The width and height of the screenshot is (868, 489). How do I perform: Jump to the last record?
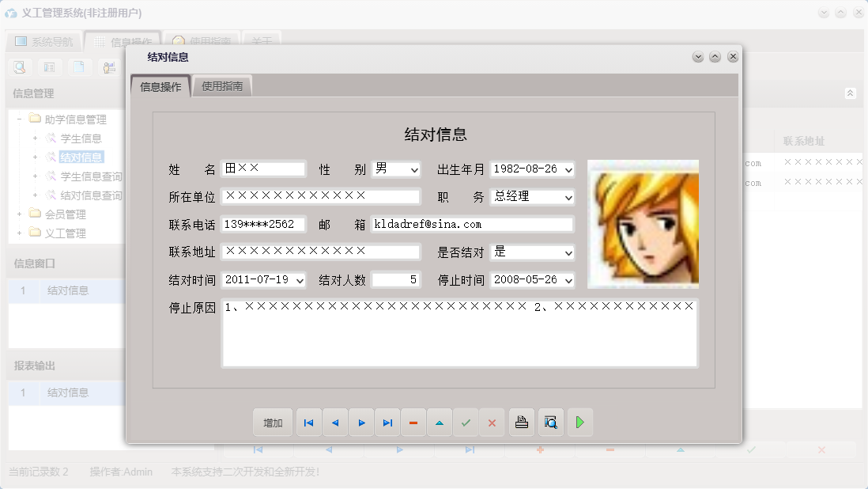[387, 423]
